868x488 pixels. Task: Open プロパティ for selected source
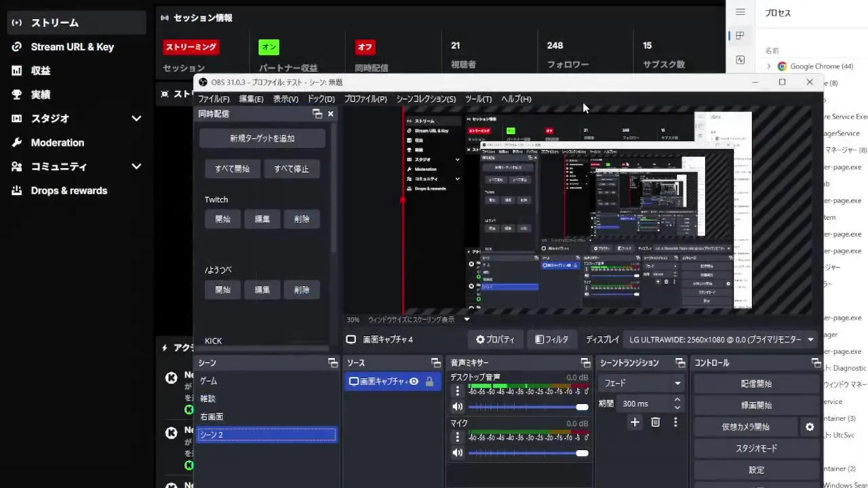pos(495,340)
